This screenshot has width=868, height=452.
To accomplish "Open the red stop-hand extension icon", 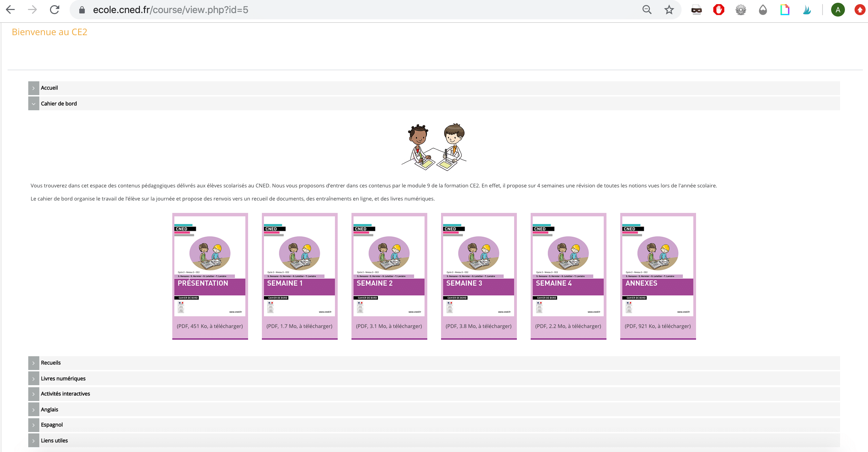I will point(718,10).
